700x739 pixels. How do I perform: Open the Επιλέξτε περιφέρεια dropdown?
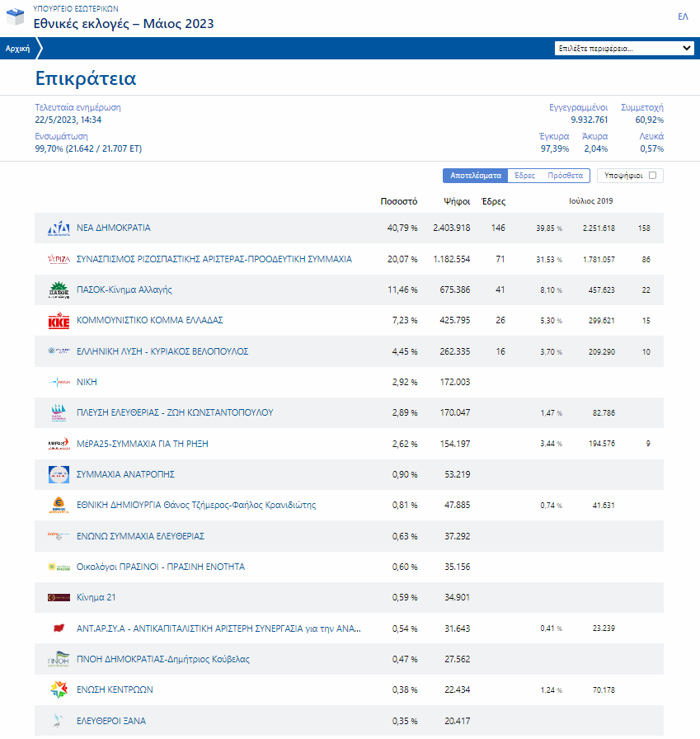point(625,49)
